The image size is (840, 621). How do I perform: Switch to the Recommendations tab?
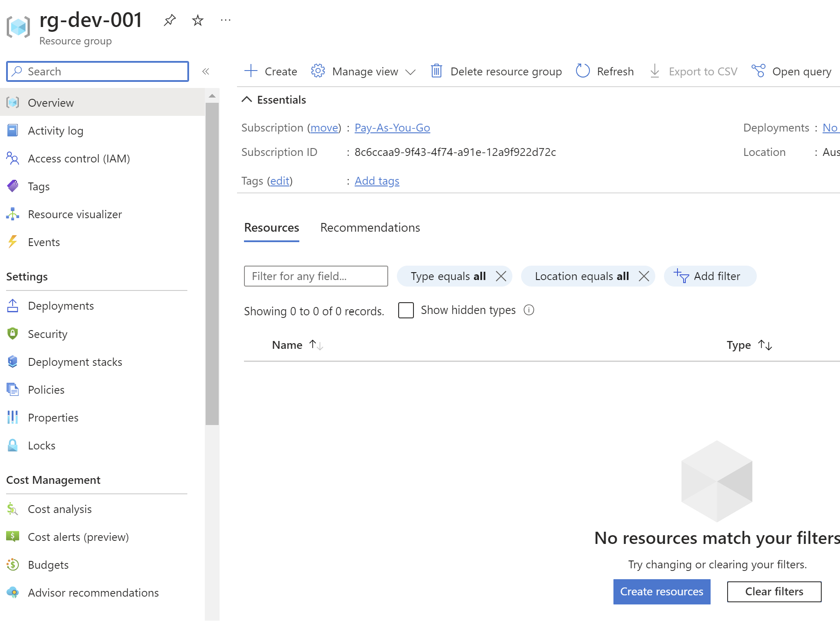(370, 228)
